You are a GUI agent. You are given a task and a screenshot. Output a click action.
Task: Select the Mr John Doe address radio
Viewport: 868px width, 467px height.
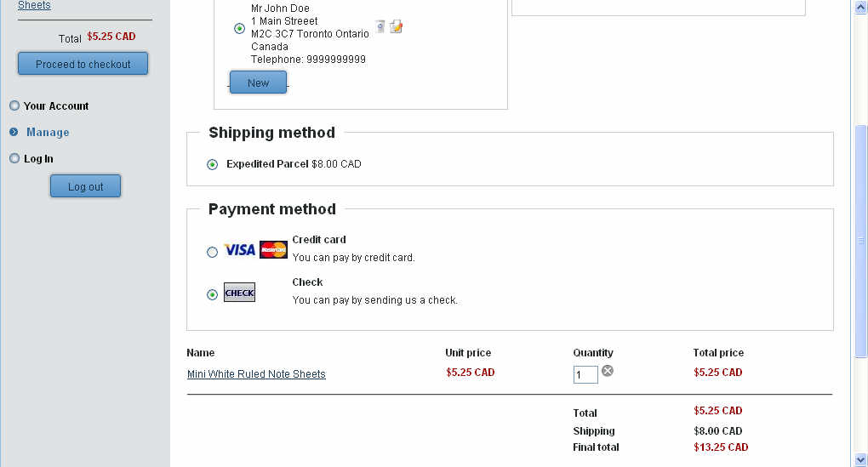tap(239, 28)
